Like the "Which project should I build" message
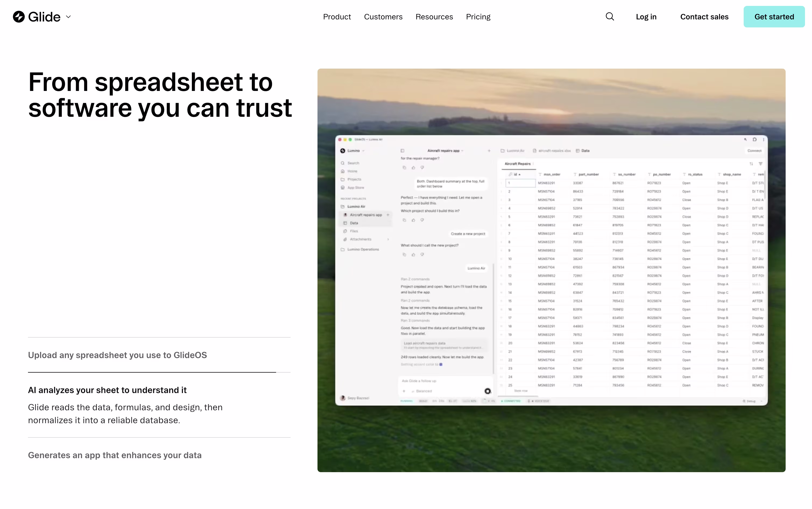Image resolution: width=812 pixels, height=509 pixels. pos(414,220)
